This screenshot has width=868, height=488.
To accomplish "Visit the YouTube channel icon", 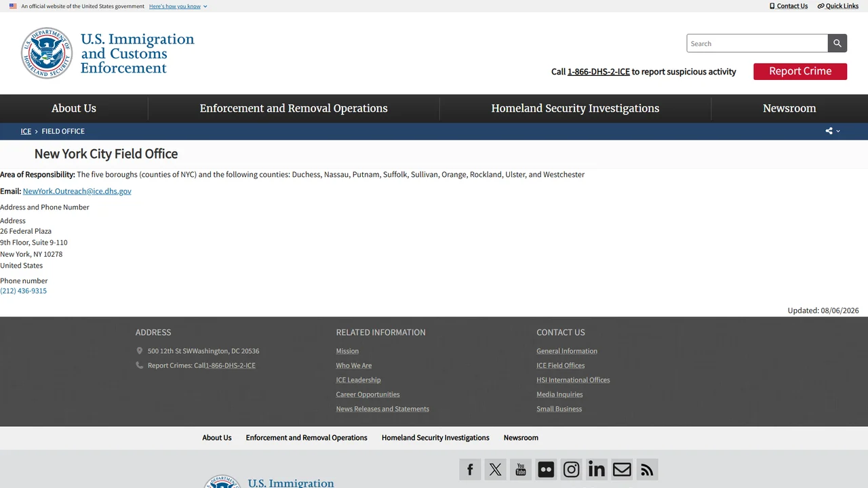I will (521, 470).
